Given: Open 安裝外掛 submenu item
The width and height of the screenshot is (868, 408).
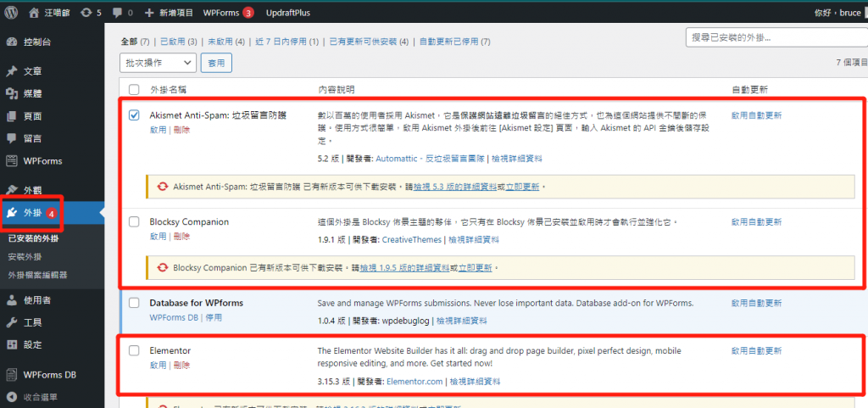Looking at the screenshot, I should 25,257.
